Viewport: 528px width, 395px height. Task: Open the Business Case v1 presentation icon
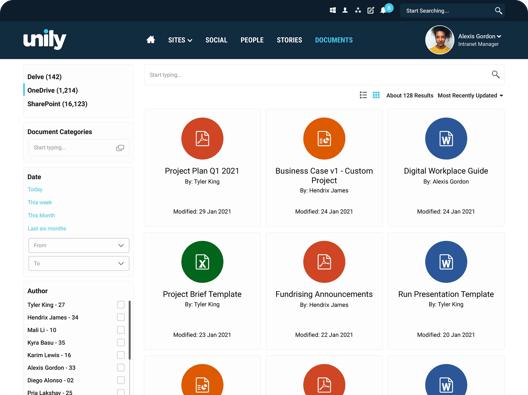[x=324, y=138]
